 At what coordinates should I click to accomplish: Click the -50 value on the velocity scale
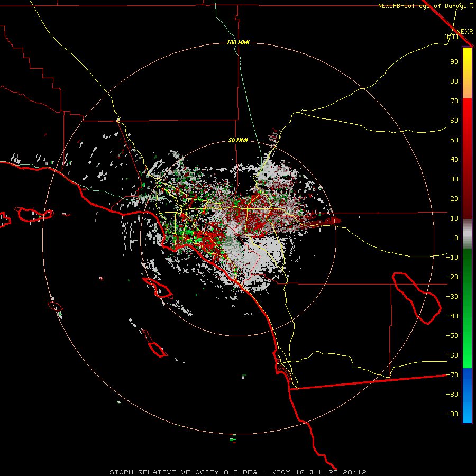452,336
